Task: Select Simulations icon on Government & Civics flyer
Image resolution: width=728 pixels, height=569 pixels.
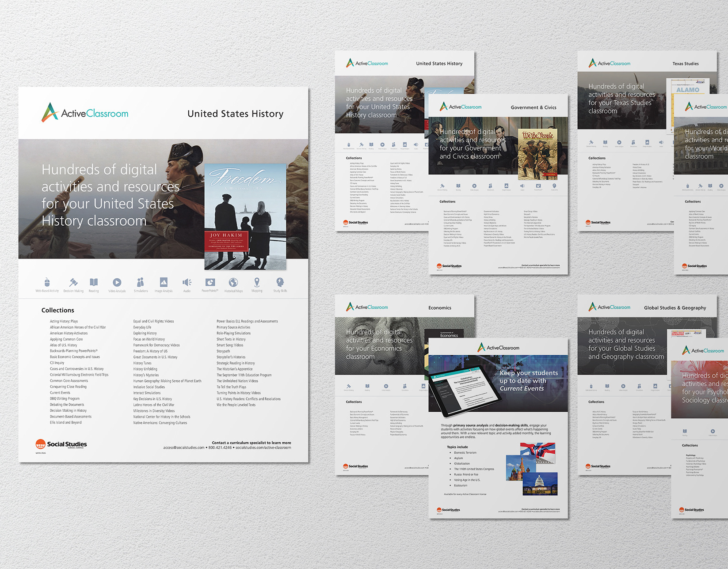Action: pos(490,186)
